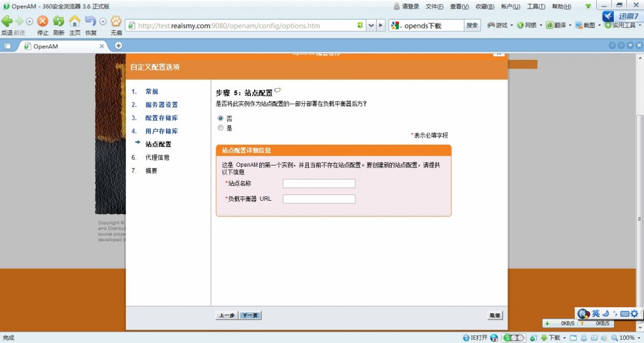The image size is (644, 343).
Task: Reload the page with 刷新 icon
Action: 58,21
